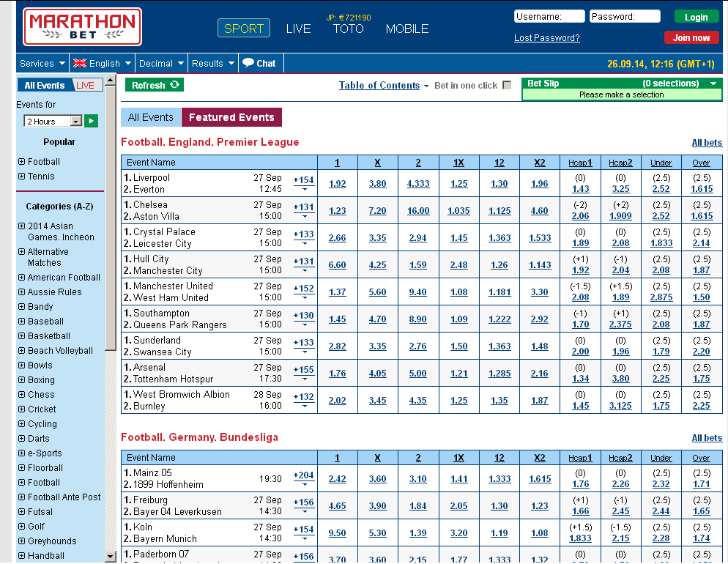
Task: Click the UK flag language icon
Action: [x=79, y=63]
